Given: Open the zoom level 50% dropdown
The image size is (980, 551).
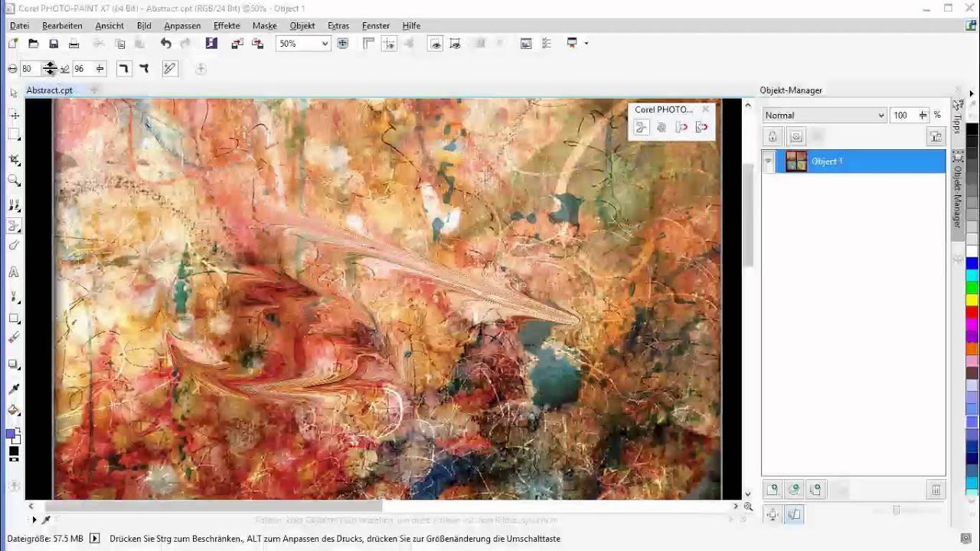Looking at the screenshot, I should click(325, 44).
